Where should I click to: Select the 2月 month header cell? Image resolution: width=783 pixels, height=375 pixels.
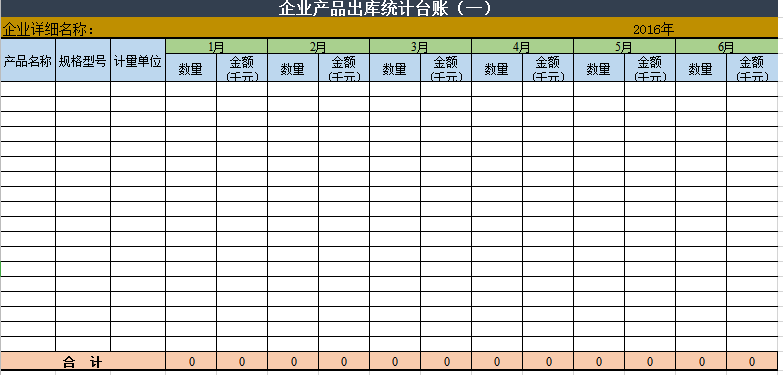tap(319, 46)
